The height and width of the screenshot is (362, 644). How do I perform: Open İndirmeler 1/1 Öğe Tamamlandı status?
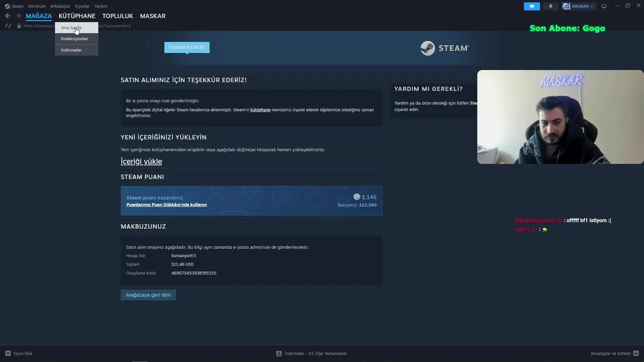point(315,353)
